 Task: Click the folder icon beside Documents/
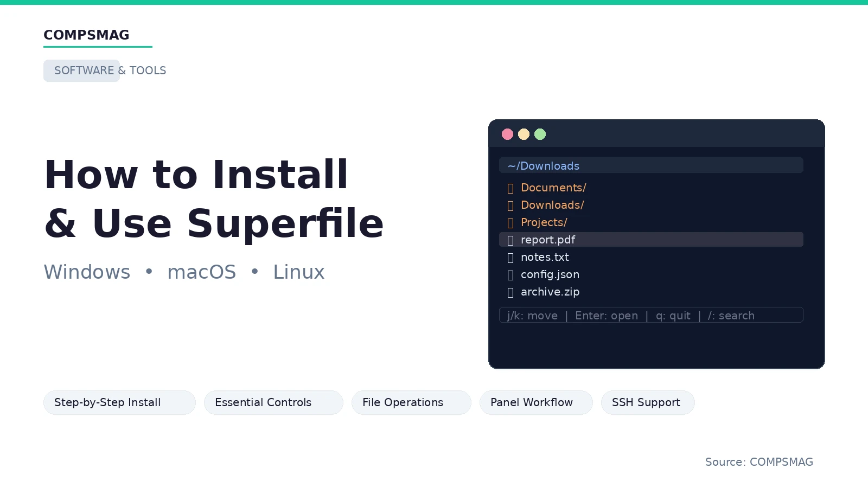(510, 188)
